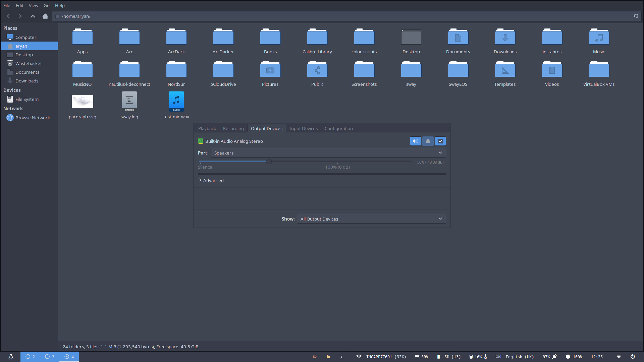Screen dimensions: 644x362
Task: Click the Firefox icon in the bar
Action: [x=315, y=357]
